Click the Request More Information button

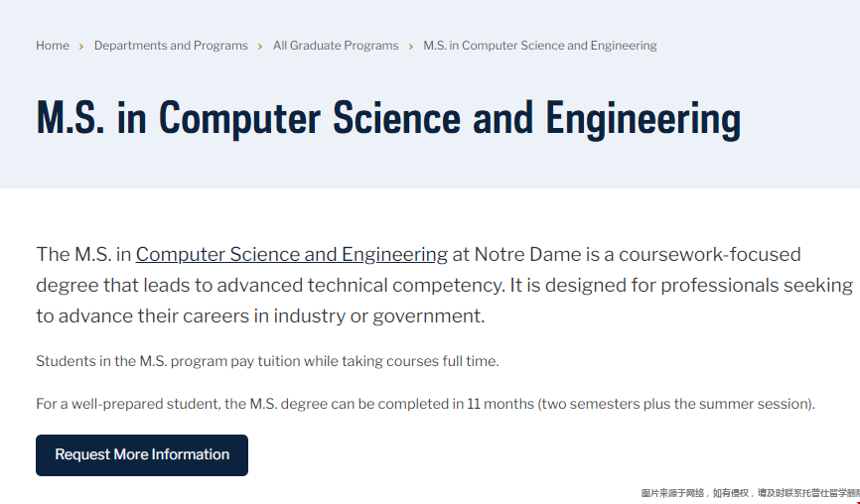[x=142, y=455]
